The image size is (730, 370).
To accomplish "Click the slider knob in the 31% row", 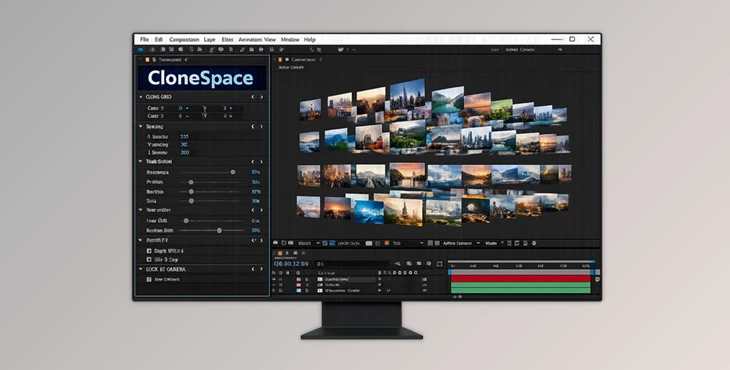I will coord(233,172).
